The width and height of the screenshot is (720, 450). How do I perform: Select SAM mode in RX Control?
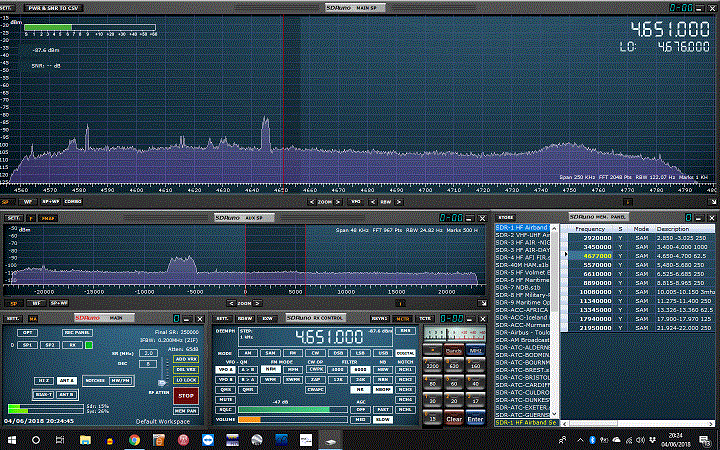[x=270, y=353]
